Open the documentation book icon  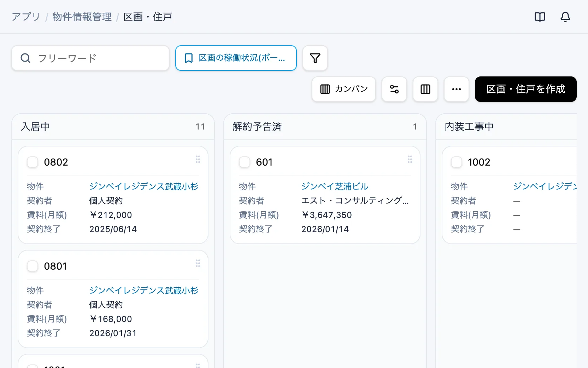[540, 17]
